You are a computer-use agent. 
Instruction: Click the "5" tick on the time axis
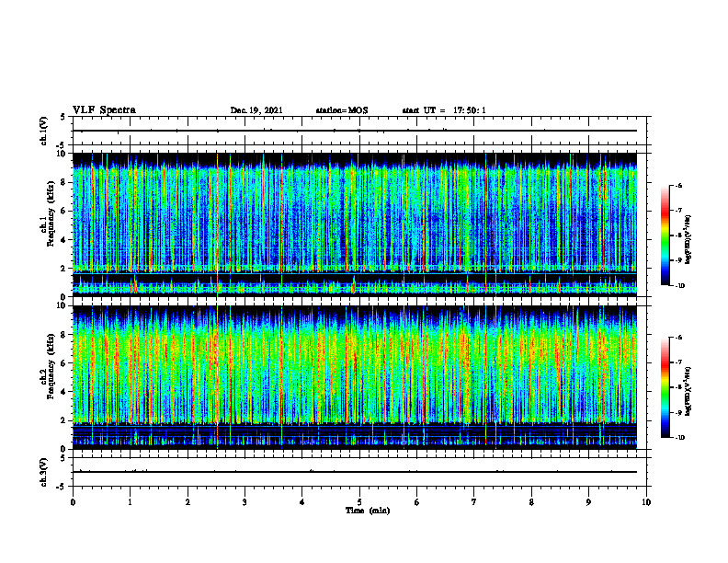[x=359, y=502]
